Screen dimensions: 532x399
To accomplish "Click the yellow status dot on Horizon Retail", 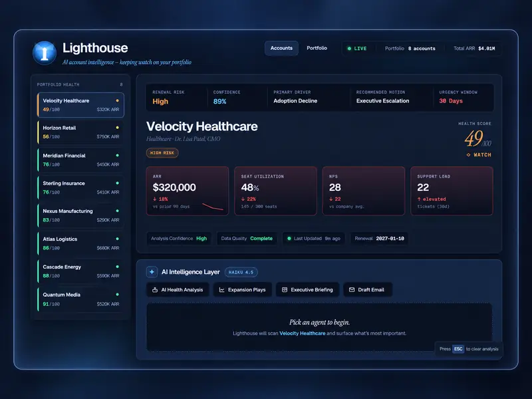I will pyautogui.click(x=118, y=128).
